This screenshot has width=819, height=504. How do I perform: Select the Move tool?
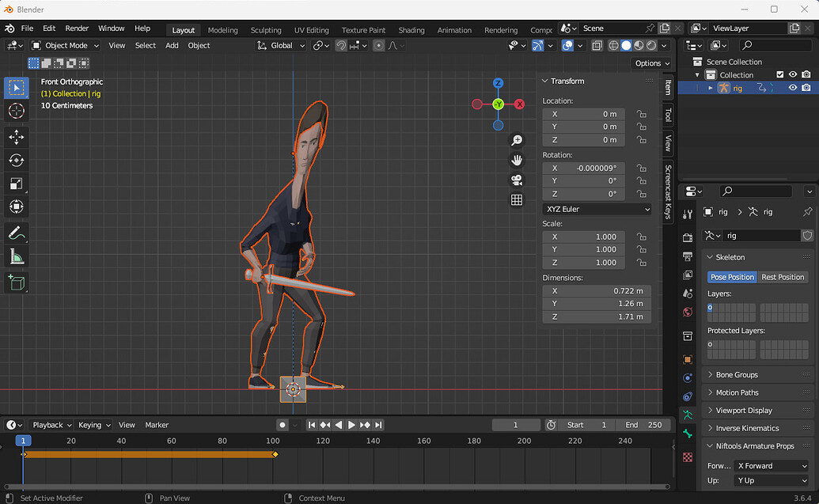pos(16,137)
